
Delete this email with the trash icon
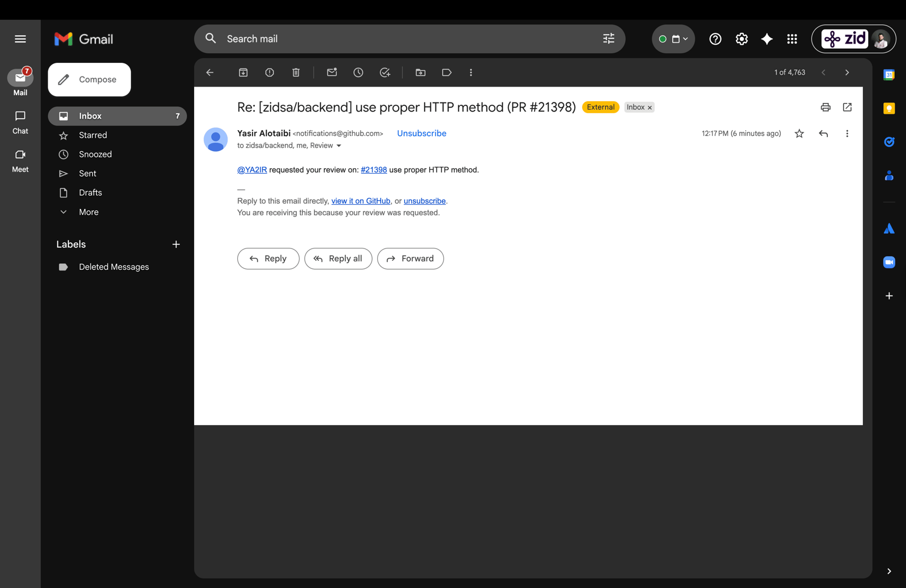tap(296, 72)
